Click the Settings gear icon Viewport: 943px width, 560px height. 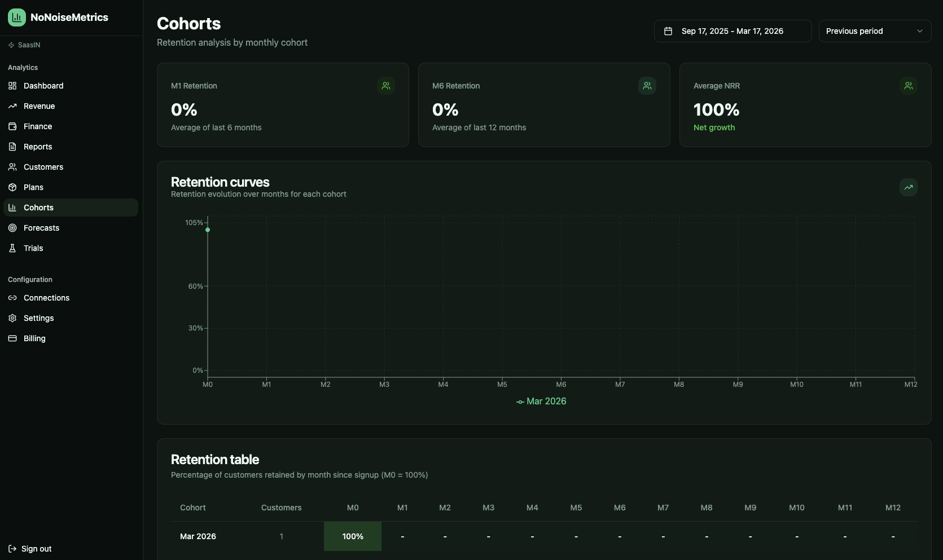click(12, 318)
